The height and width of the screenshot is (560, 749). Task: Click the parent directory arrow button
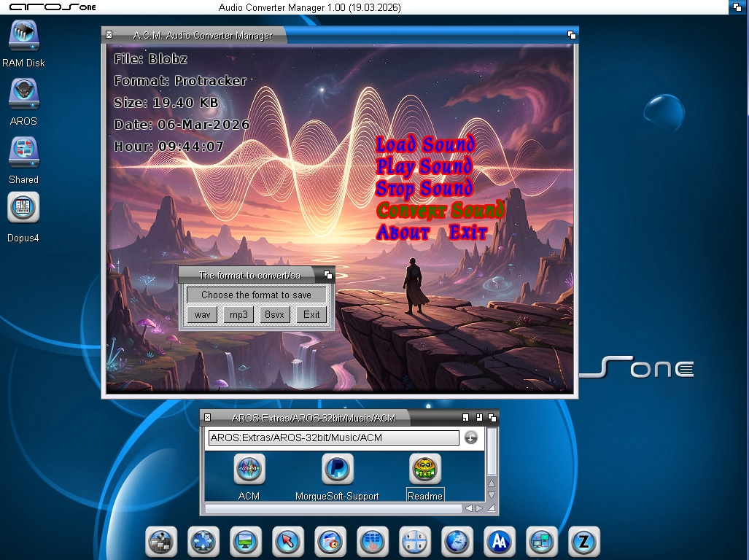[x=470, y=437]
